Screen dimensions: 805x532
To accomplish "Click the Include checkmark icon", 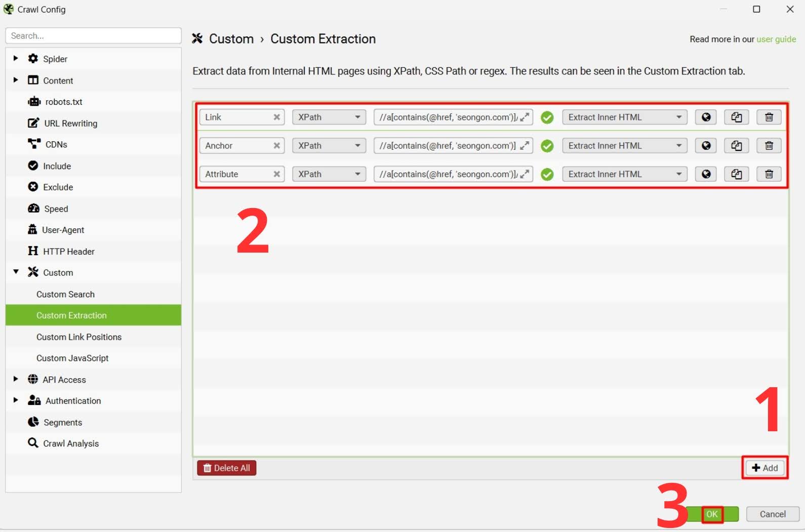I will pyautogui.click(x=33, y=166).
